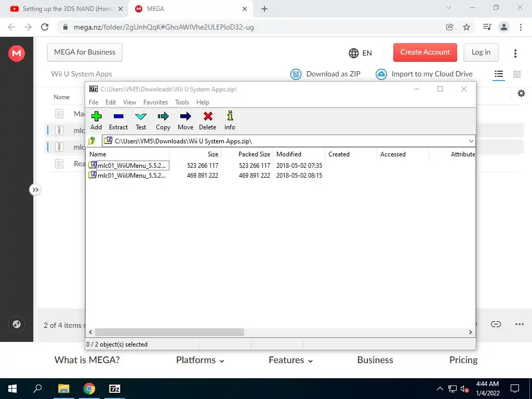Open What is MEGA? link
This screenshot has height=399, width=532.
[87, 360]
